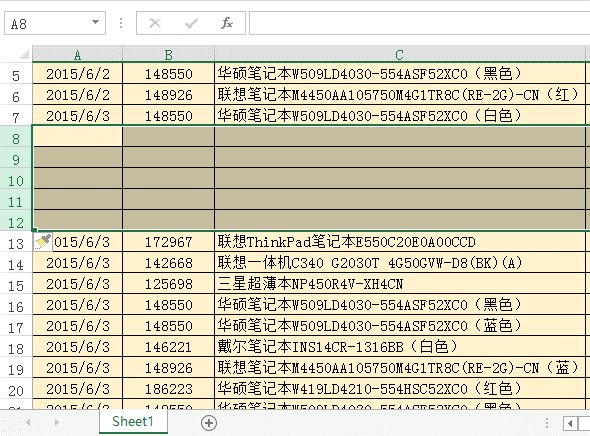Click cell 华硕笔记本W509LD4030 (蓝色) in row 17

click(x=400, y=326)
